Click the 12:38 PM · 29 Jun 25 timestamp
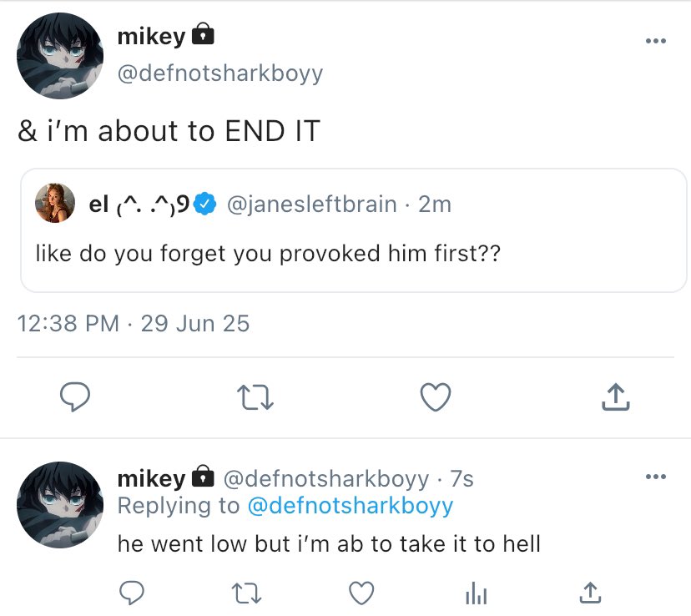 coord(134,323)
